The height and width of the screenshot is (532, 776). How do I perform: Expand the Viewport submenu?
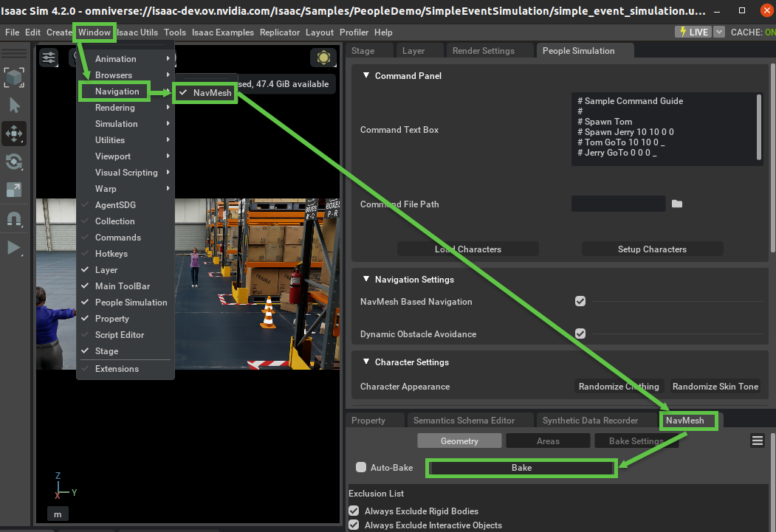point(125,156)
